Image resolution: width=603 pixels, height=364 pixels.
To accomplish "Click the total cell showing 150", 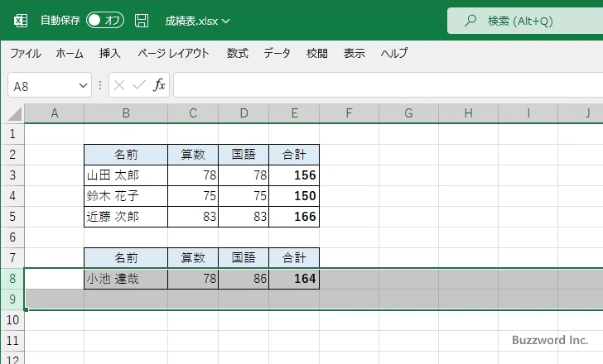I will coord(294,196).
